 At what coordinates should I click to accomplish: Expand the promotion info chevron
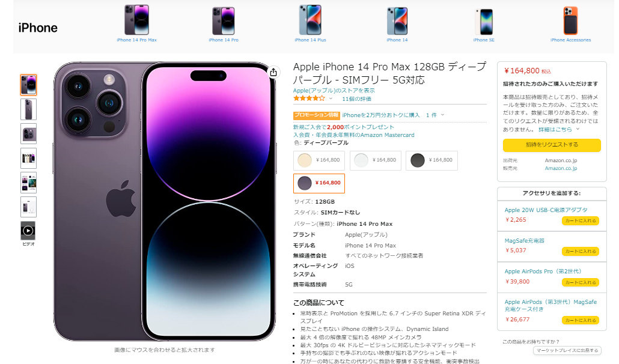[x=442, y=115]
